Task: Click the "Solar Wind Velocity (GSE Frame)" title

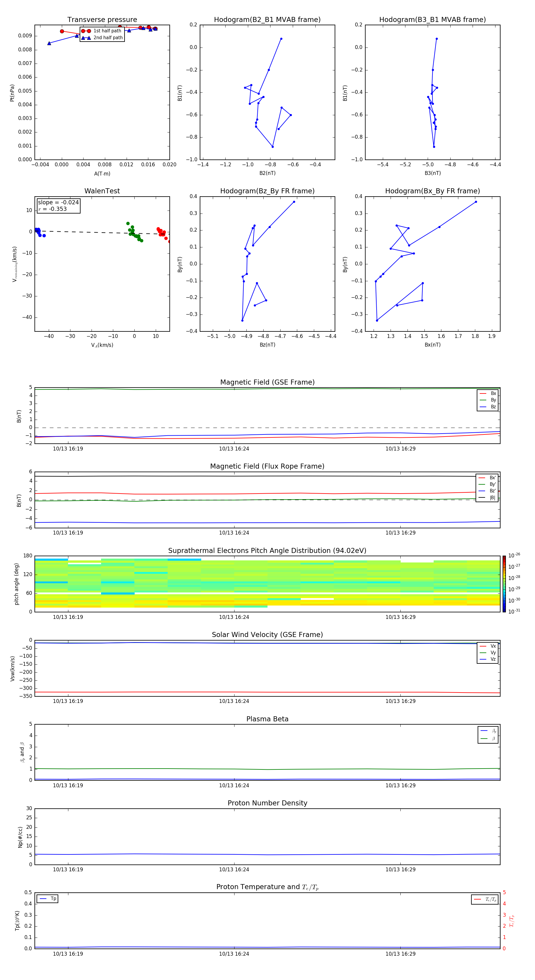Action: (x=267, y=635)
